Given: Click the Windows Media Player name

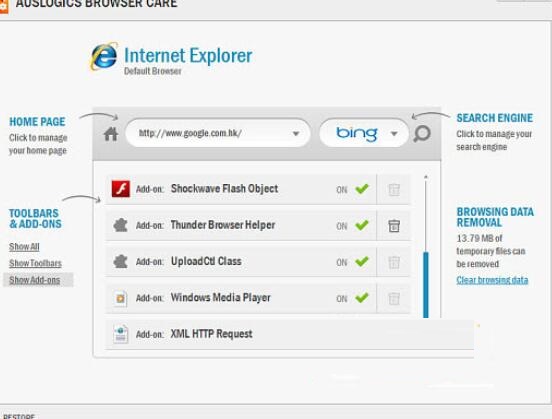Looking at the screenshot, I should pos(221,298).
